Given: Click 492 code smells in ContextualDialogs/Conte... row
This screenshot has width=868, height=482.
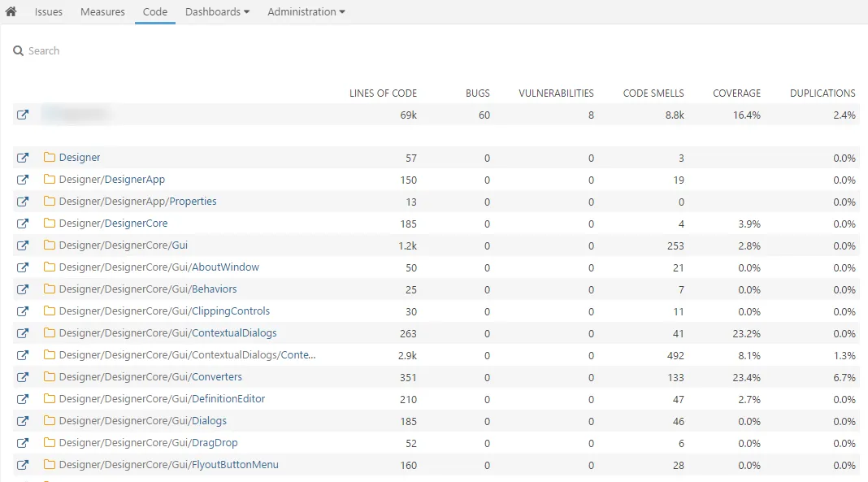Looking at the screenshot, I should pyautogui.click(x=675, y=356).
